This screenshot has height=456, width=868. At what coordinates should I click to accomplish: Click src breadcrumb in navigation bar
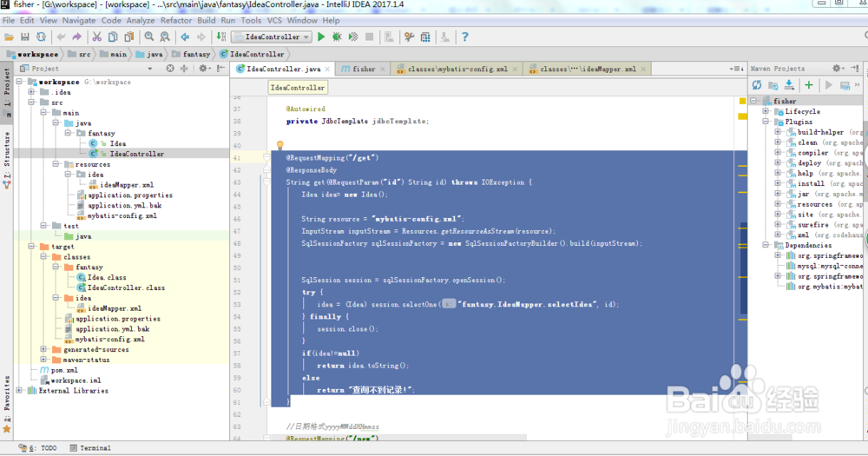point(79,55)
